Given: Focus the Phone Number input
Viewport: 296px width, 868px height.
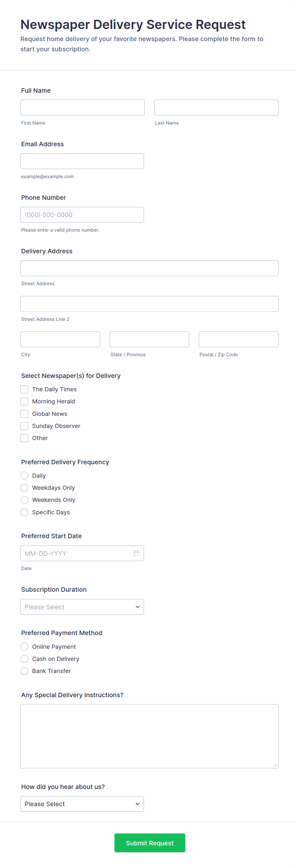Looking at the screenshot, I should [82, 215].
